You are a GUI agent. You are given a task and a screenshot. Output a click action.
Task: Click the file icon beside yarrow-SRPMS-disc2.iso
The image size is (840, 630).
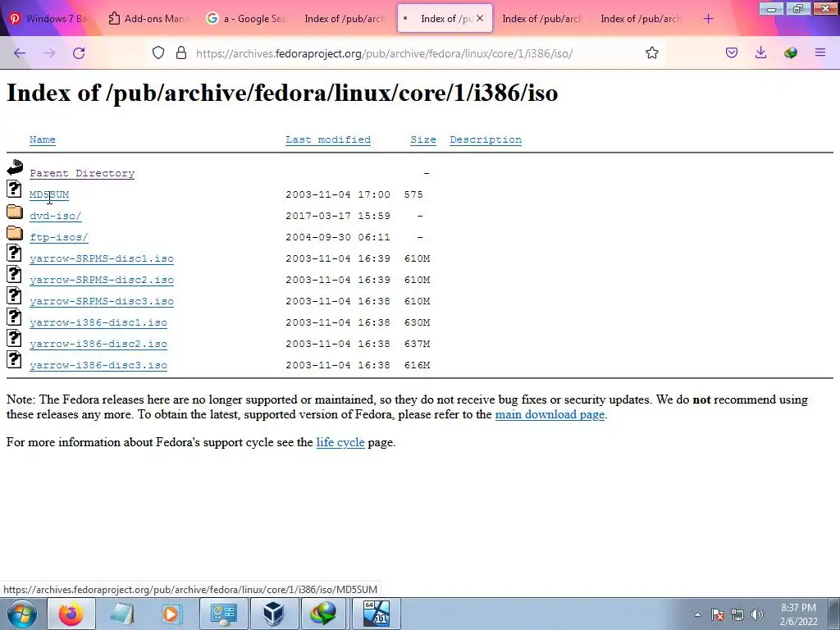(x=15, y=274)
